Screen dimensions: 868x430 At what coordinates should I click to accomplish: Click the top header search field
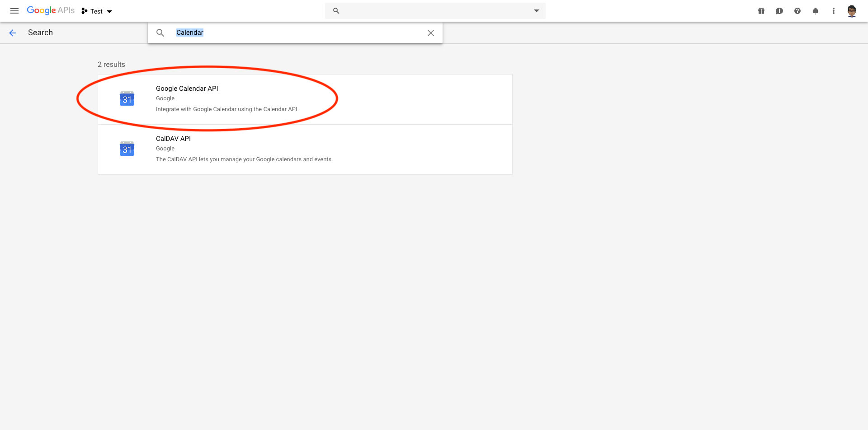pyautogui.click(x=434, y=11)
